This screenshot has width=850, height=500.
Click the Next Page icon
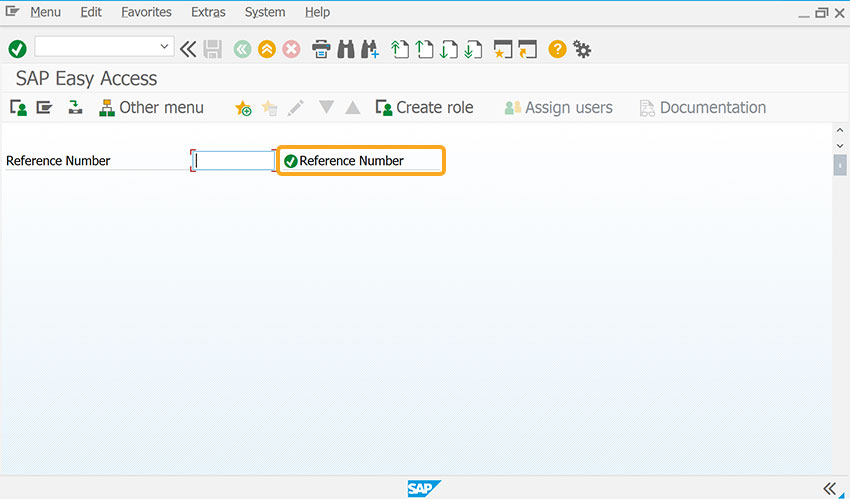[x=449, y=49]
